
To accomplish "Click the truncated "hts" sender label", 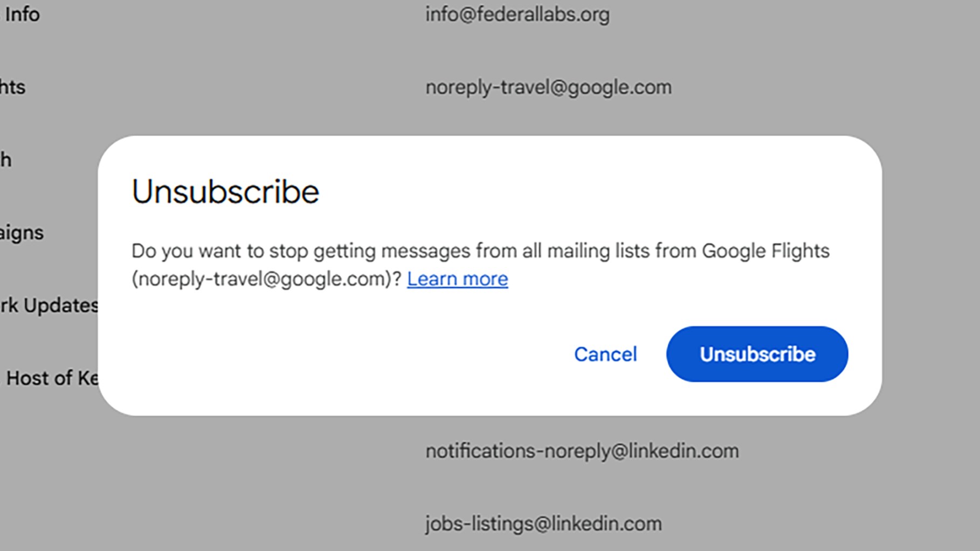I will [12, 87].
